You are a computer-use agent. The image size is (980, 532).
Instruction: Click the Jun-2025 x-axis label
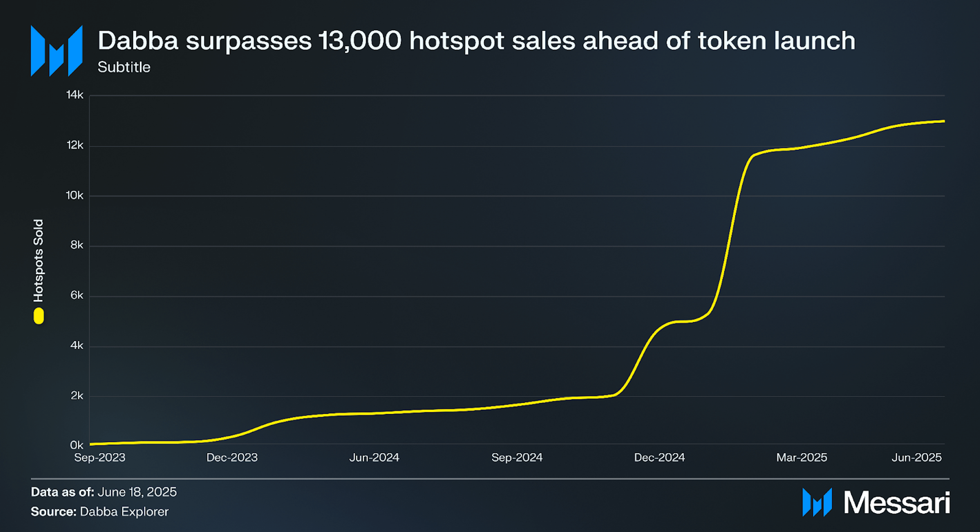916,457
